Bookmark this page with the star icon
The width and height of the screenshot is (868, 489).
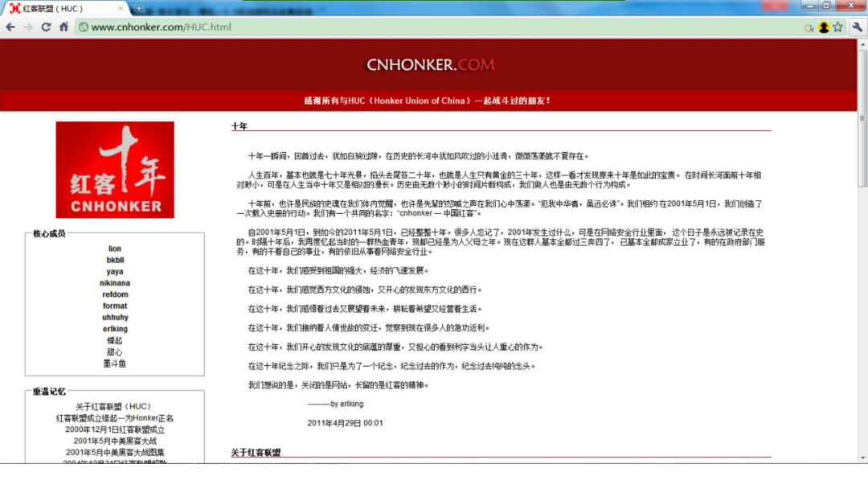[838, 27]
